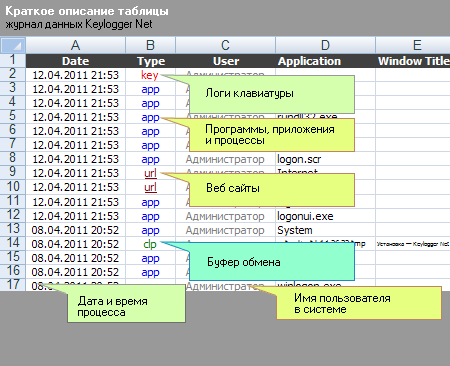Select the green 'clp' type cell
The width and height of the screenshot is (450, 366).
pos(150,244)
